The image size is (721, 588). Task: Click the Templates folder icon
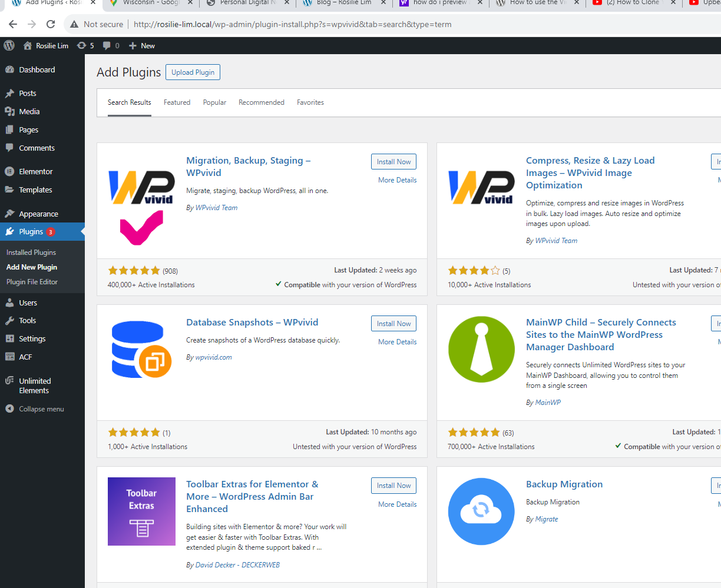9,190
